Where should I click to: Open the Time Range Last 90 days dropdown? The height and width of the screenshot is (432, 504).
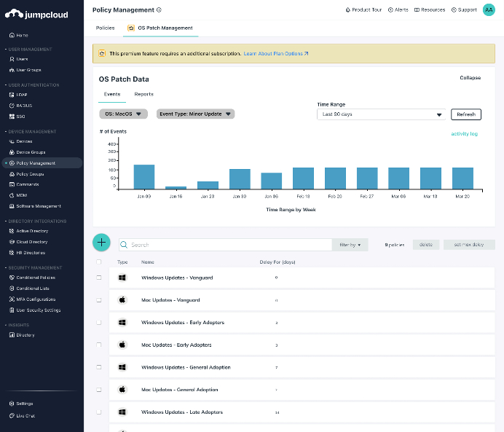(x=382, y=114)
